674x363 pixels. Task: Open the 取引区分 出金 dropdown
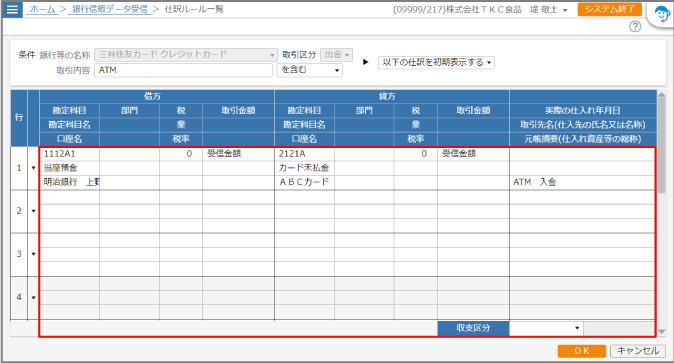[336, 55]
